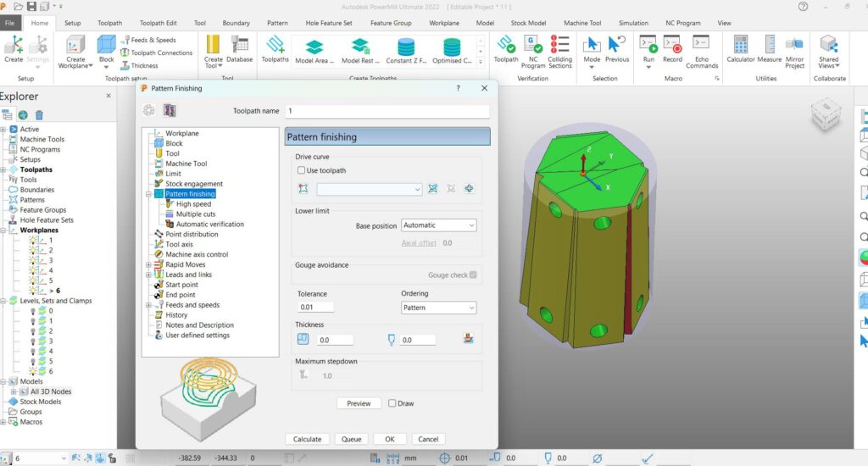Image resolution: width=868 pixels, height=466 pixels.
Task: Toggle light bulb for workplane 4
Action: (33, 270)
